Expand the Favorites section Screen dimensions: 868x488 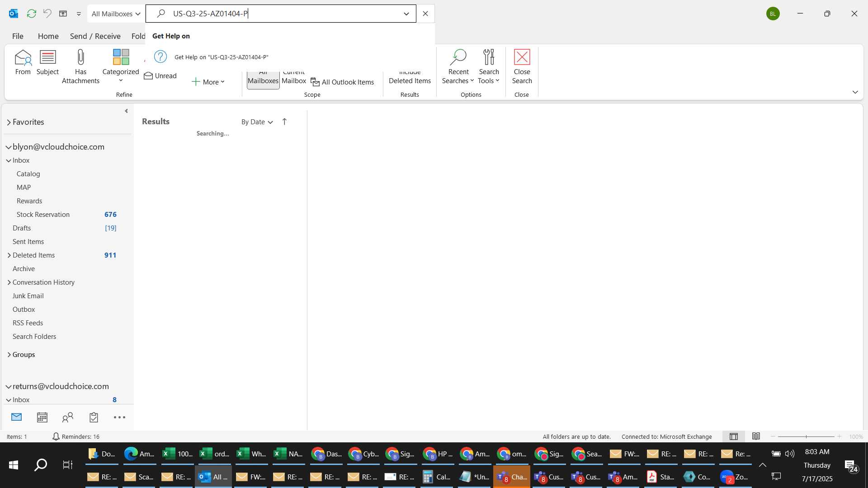9,122
